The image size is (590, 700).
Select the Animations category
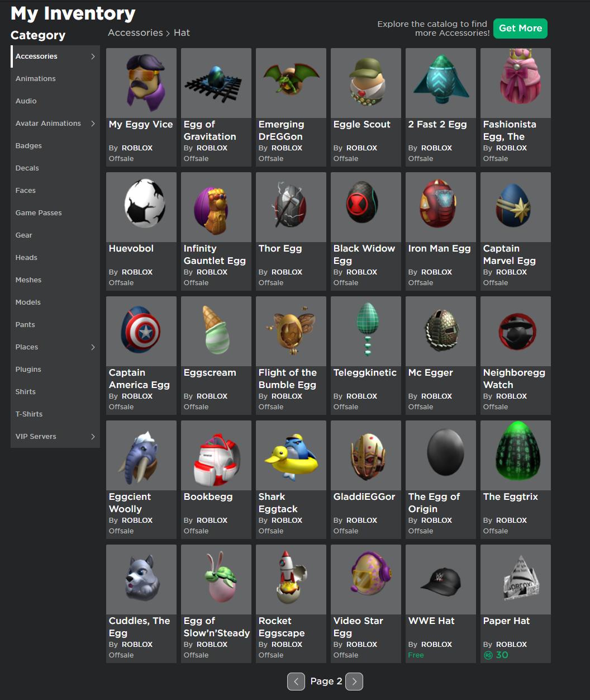click(55, 79)
